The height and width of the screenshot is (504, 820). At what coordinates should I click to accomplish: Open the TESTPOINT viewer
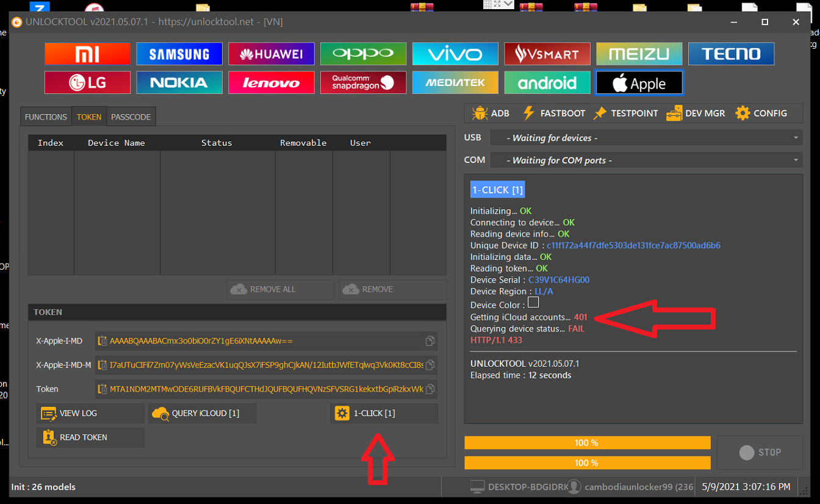[626, 113]
